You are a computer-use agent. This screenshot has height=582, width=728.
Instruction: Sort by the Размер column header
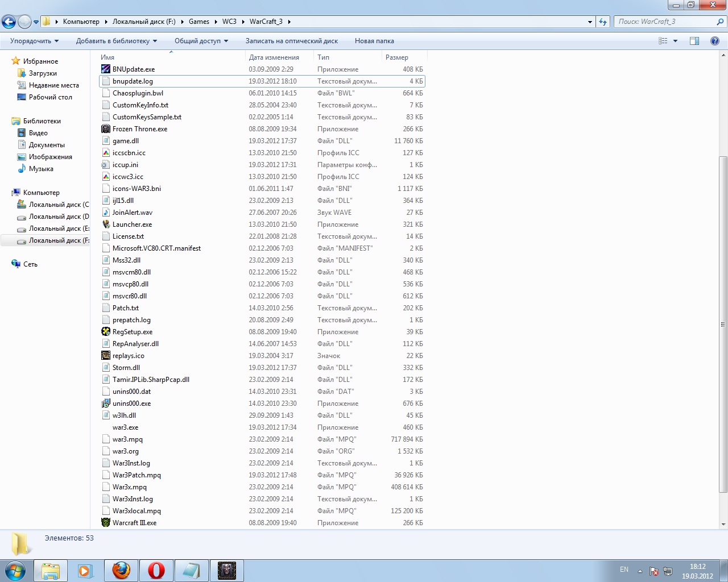404,57
